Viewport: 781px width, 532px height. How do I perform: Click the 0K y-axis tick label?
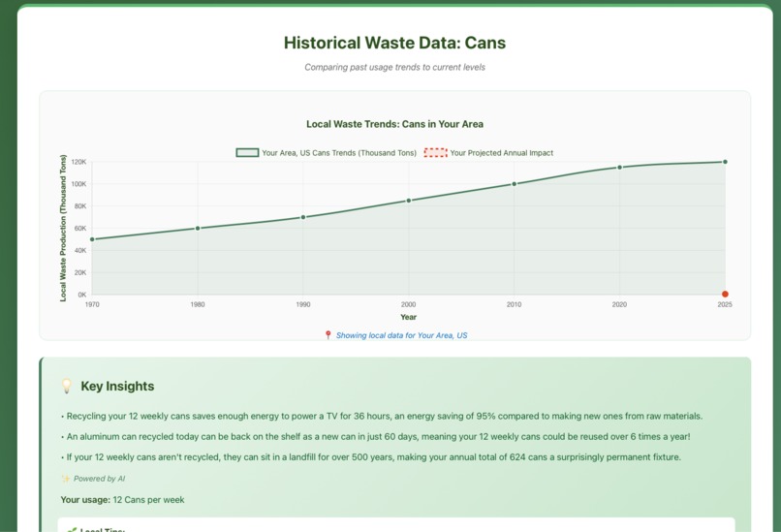pos(82,295)
